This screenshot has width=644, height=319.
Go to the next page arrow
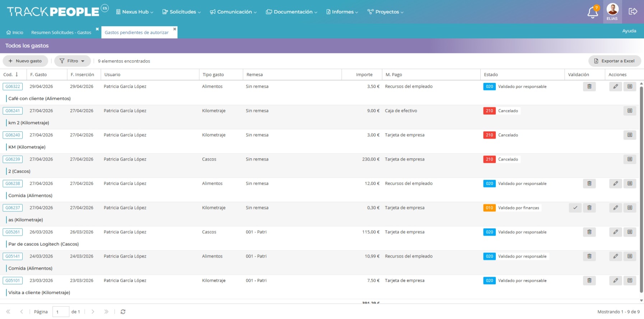coord(93,312)
